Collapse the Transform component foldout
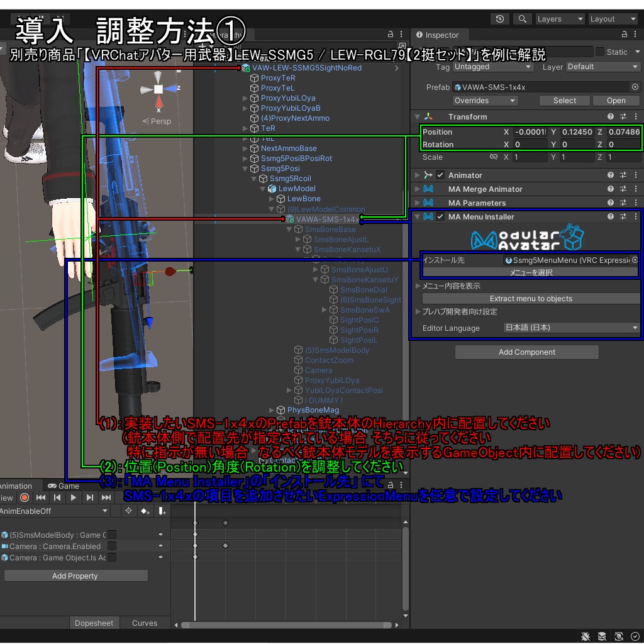 [418, 116]
